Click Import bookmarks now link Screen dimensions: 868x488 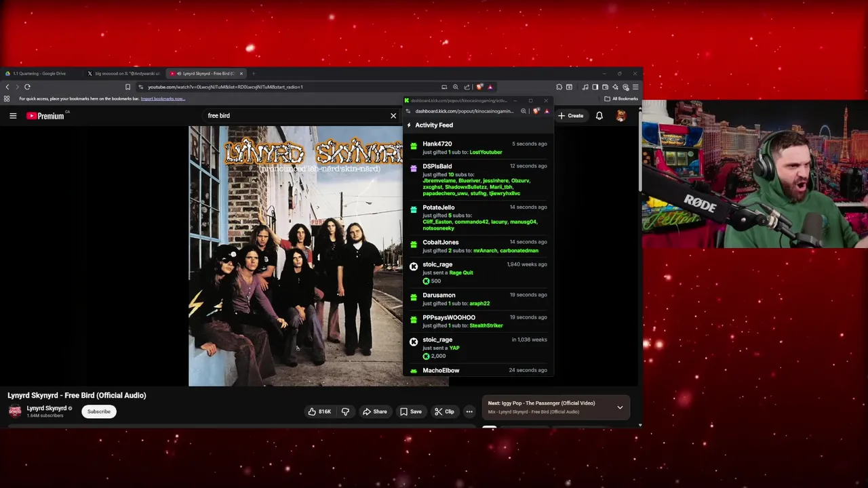click(163, 99)
